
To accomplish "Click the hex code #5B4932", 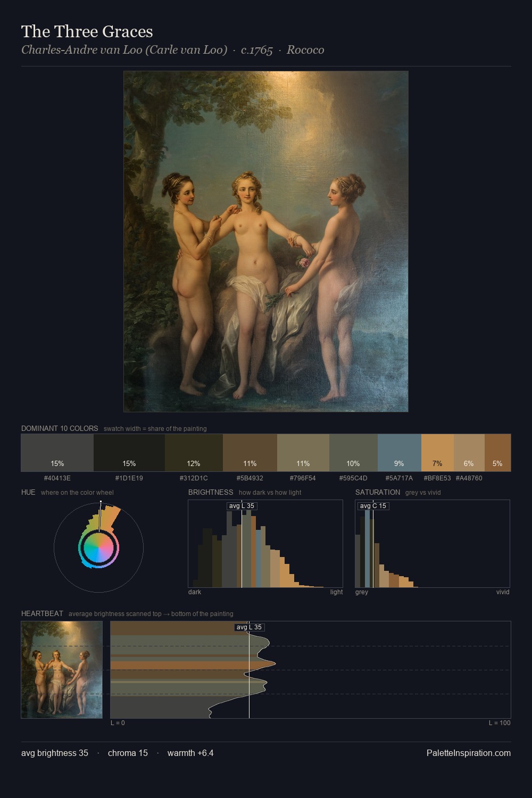I will coord(250,478).
